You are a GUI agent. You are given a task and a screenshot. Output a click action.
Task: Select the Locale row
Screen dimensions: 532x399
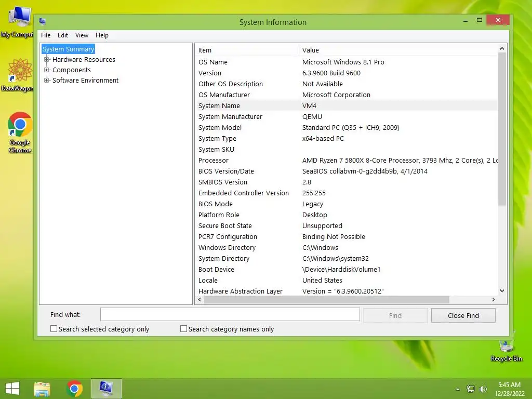pyautogui.click(x=347, y=280)
